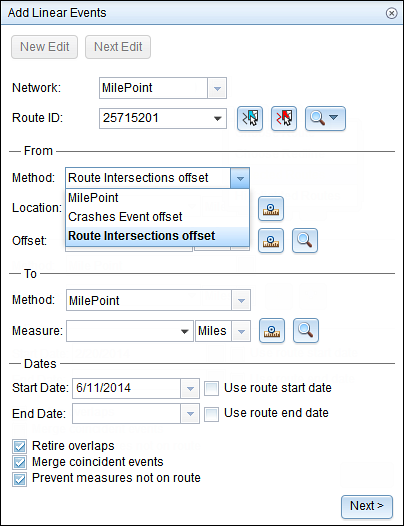Check Use route start date
The width and height of the screenshot is (404, 526).
pyautogui.click(x=211, y=388)
